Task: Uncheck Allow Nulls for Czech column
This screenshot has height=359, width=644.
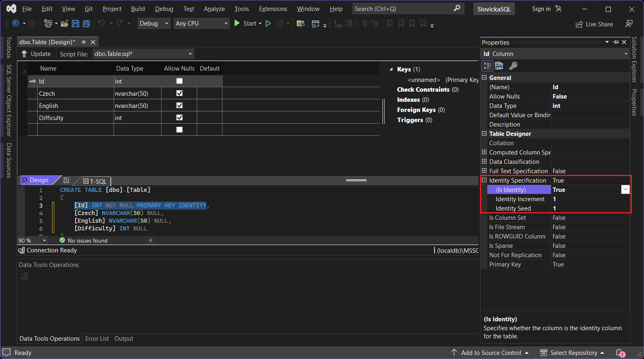Action: tap(179, 93)
